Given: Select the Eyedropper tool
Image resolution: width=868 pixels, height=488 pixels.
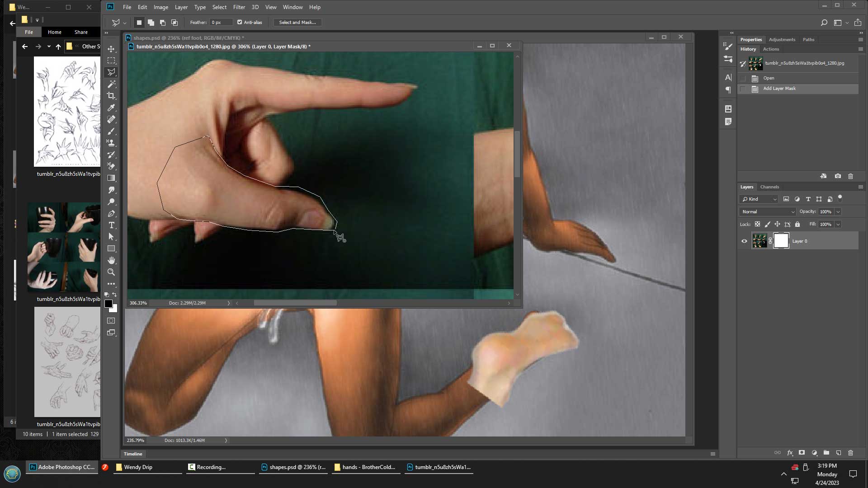Looking at the screenshot, I should tap(111, 108).
